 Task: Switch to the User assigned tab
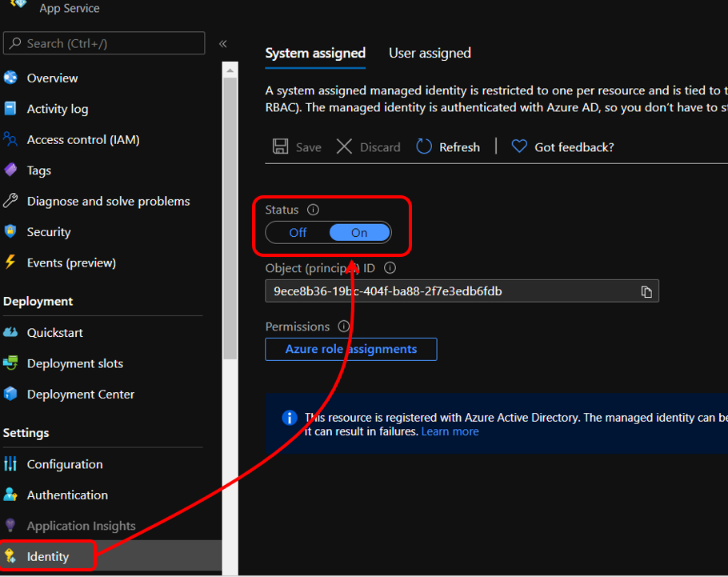(430, 53)
